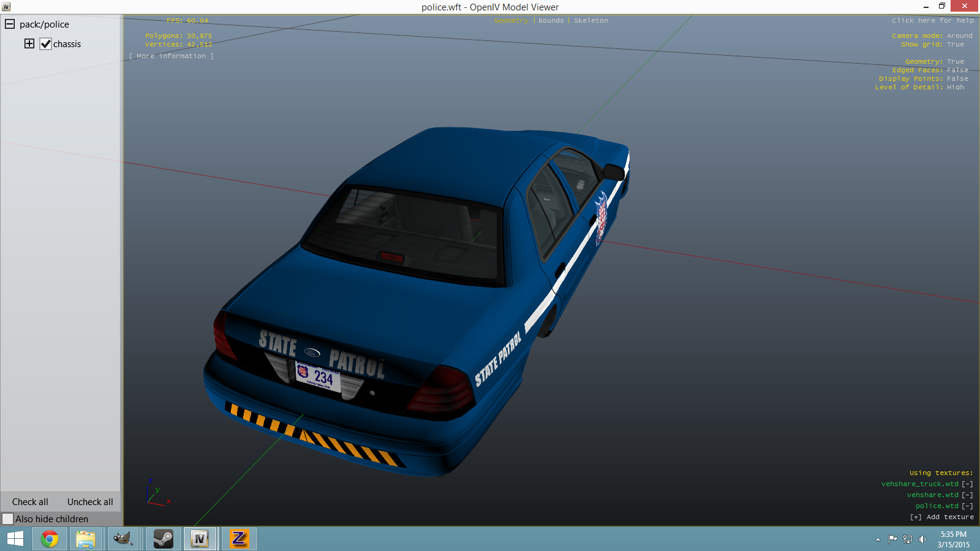Image resolution: width=980 pixels, height=551 pixels.
Task: Open the GIMP taskbar icon
Action: click(x=123, y=539)
